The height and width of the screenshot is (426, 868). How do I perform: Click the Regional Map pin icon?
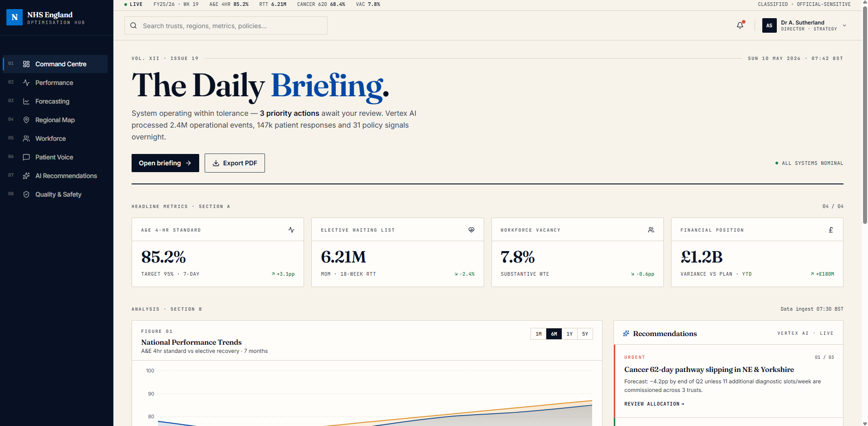click(x=26, y=120)
